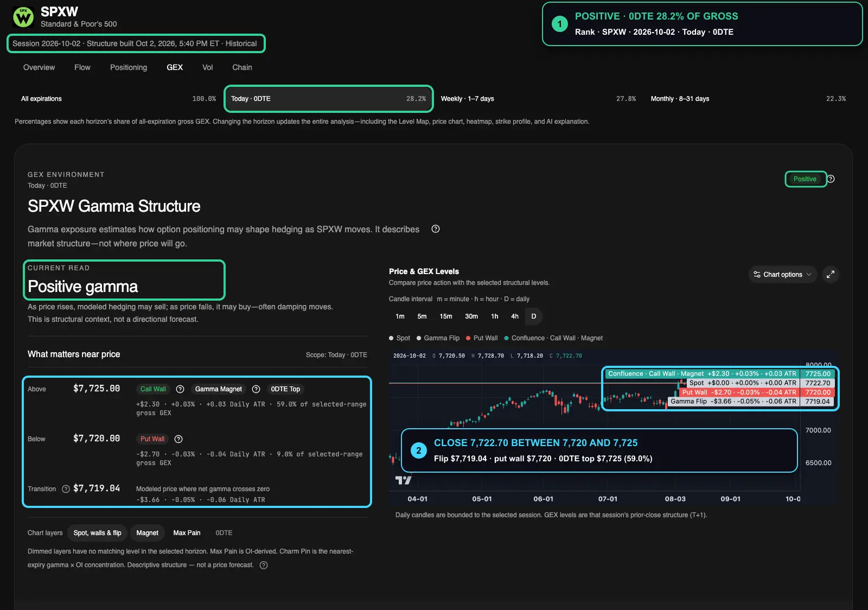Switch to 30m candle interval

coord(471,316)
